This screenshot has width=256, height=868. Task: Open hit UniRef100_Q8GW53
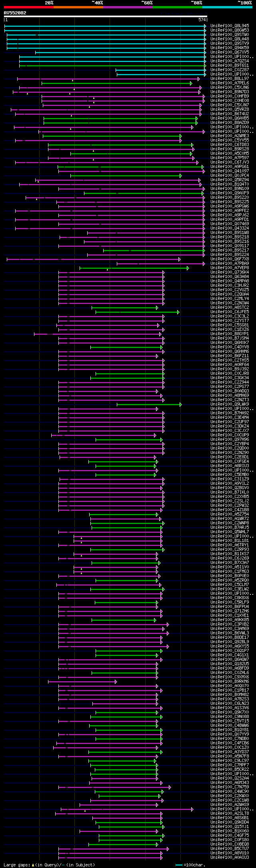(x=230, y=30)
